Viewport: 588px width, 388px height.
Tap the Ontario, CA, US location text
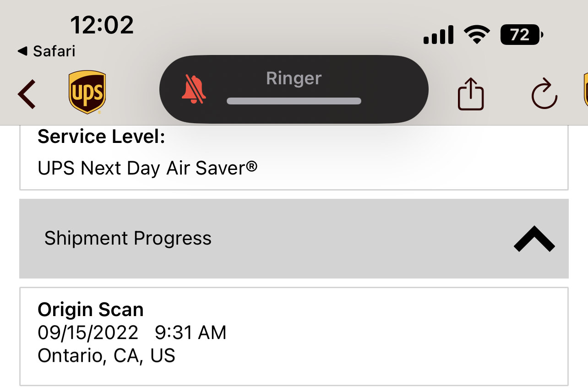(x=106, y=355)
